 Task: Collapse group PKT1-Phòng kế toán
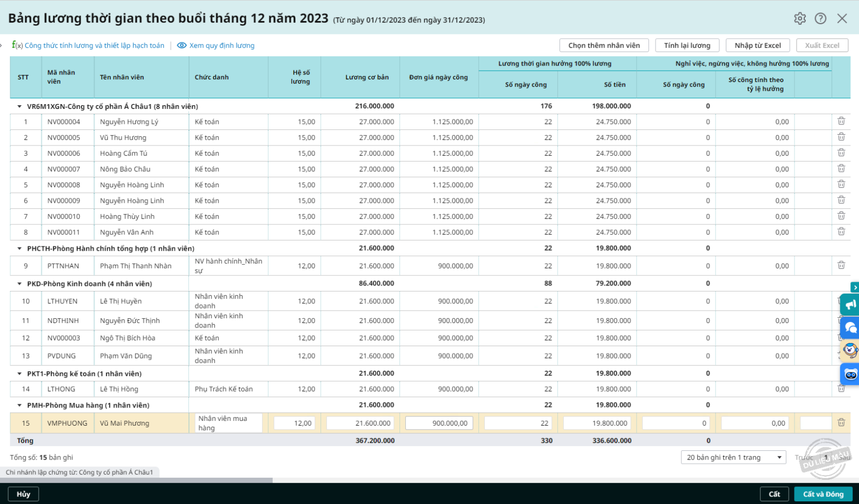[19, 374]
